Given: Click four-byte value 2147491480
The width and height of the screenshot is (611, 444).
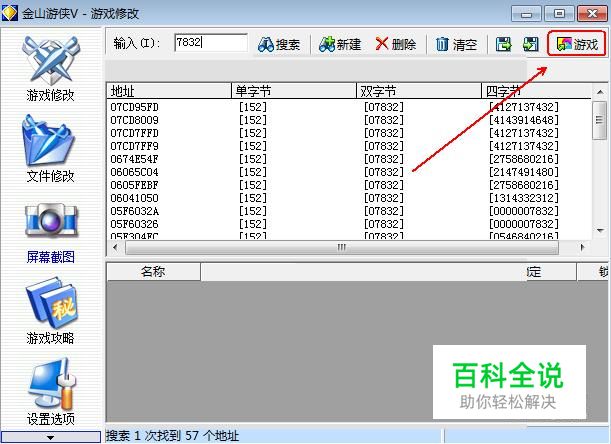Looking at the screenshot, I should [x=524, y=172].
